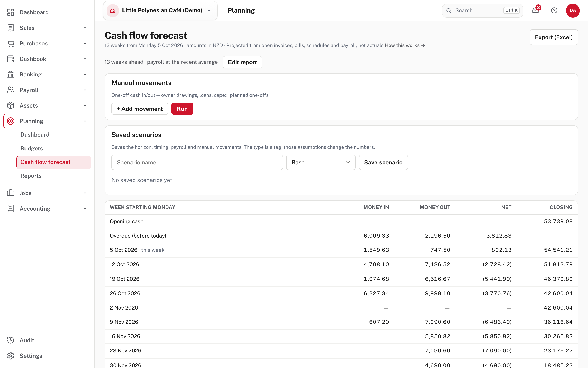Click the Assets box icon
Viewport: 588px width, 368px height.
[x=10, y=106]
